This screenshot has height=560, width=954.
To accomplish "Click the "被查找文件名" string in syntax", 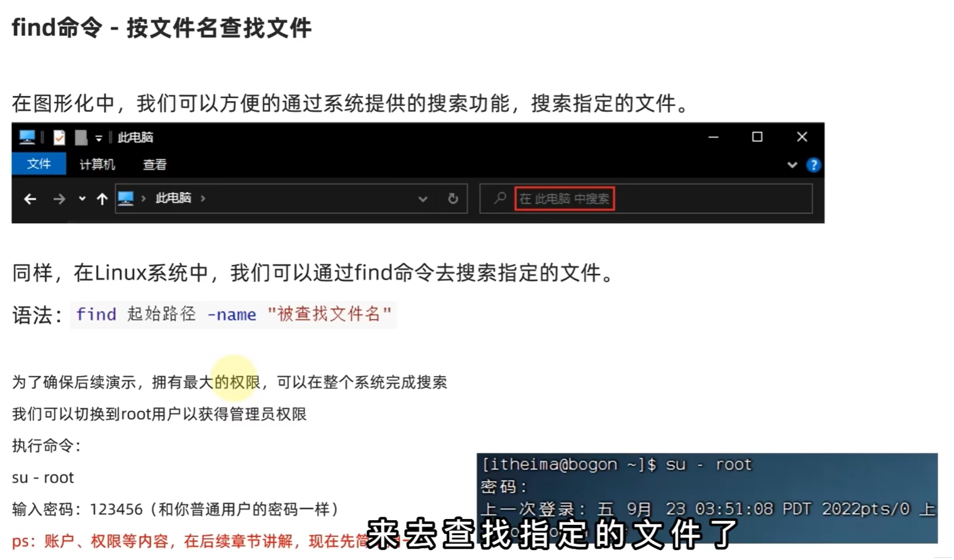I will tap(329, 314).
